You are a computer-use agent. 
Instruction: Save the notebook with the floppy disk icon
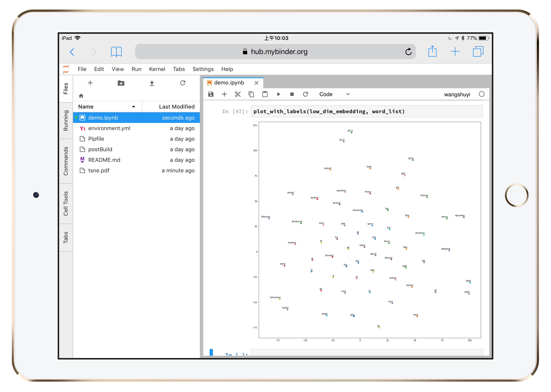click(x=211, y=94)
